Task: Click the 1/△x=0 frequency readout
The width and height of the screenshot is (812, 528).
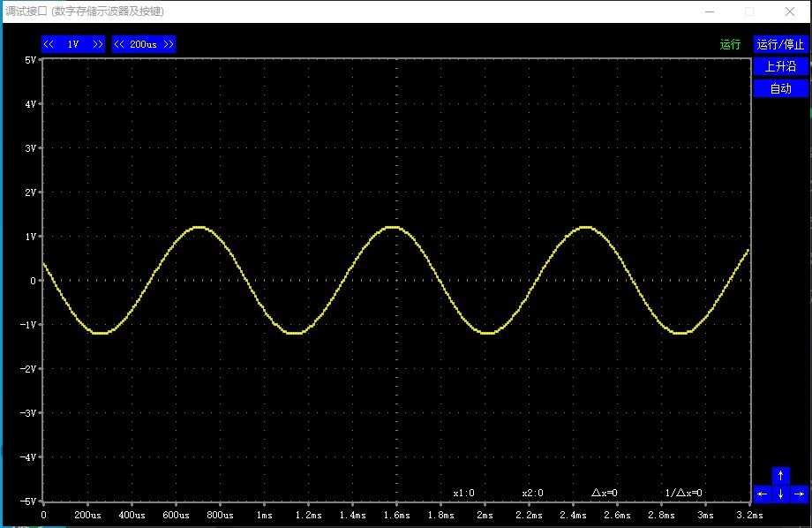Action: coord(683,493)
